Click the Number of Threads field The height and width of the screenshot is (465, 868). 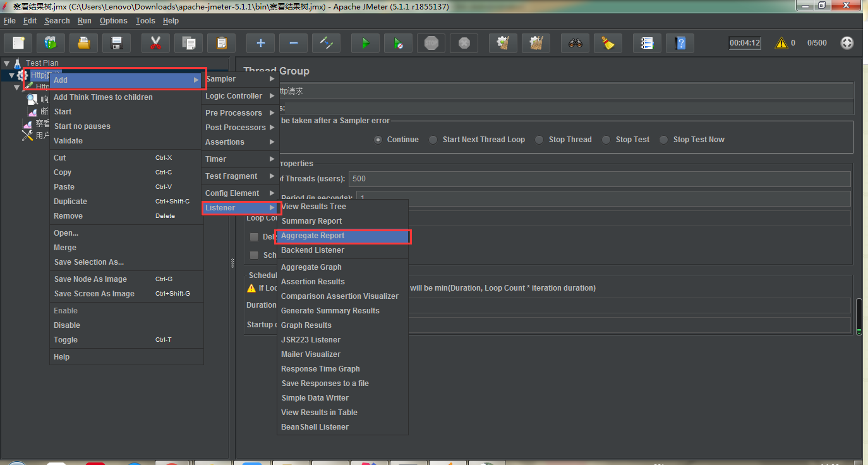600,179
